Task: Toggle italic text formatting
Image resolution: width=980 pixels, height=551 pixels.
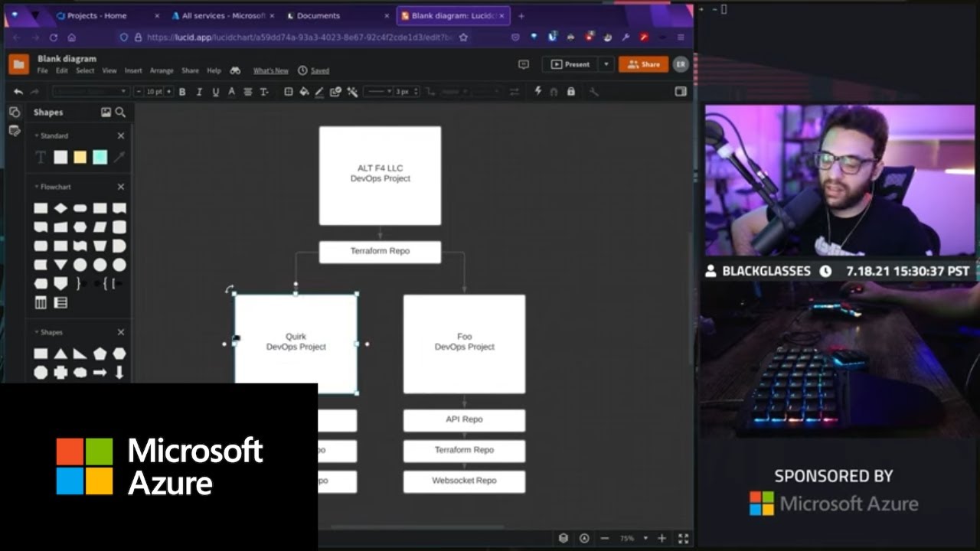Action: pyautogui.click(x=199, y=92)
